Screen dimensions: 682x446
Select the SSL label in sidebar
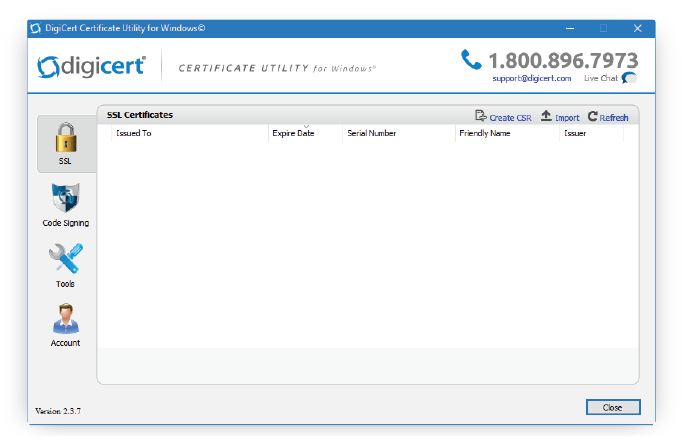65,161
